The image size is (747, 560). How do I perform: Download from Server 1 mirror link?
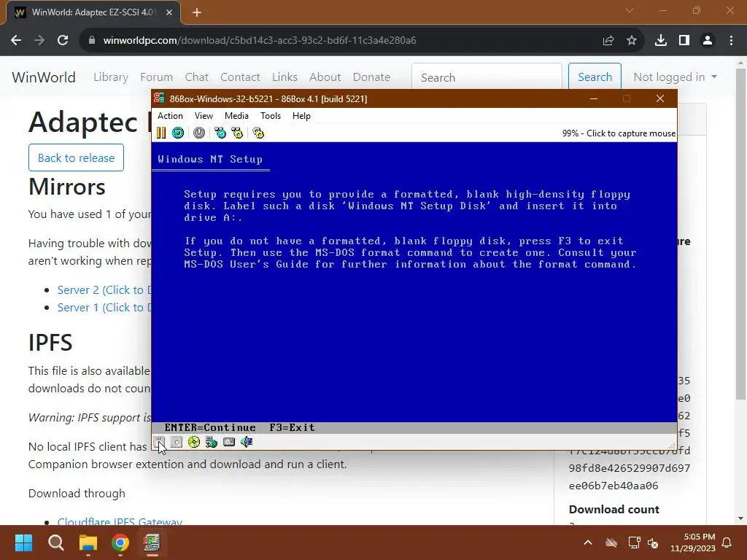point(104,308)
